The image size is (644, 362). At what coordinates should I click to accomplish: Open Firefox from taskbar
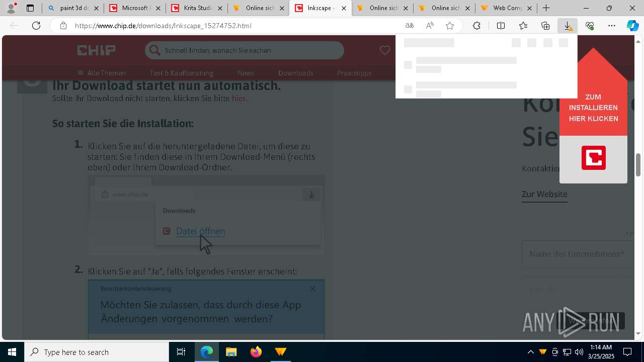(256, 352)
